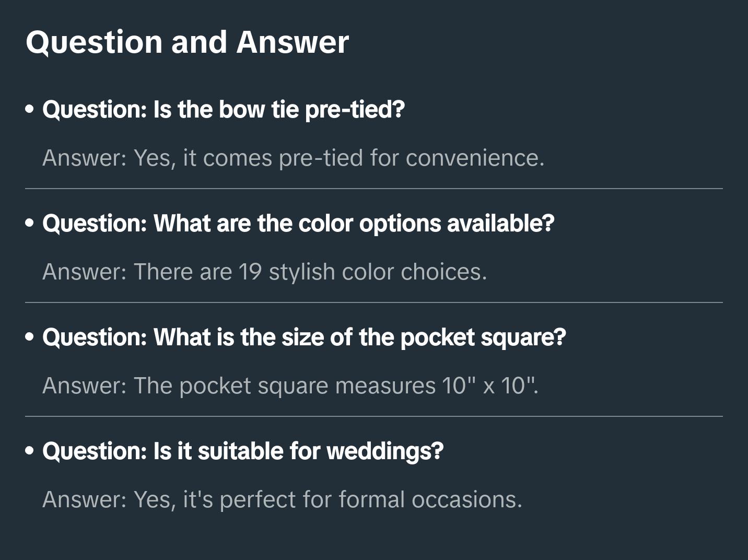The image size is (748, 560).
Task: Click the divider below the pre-tied answer
Action: [374, 189]
